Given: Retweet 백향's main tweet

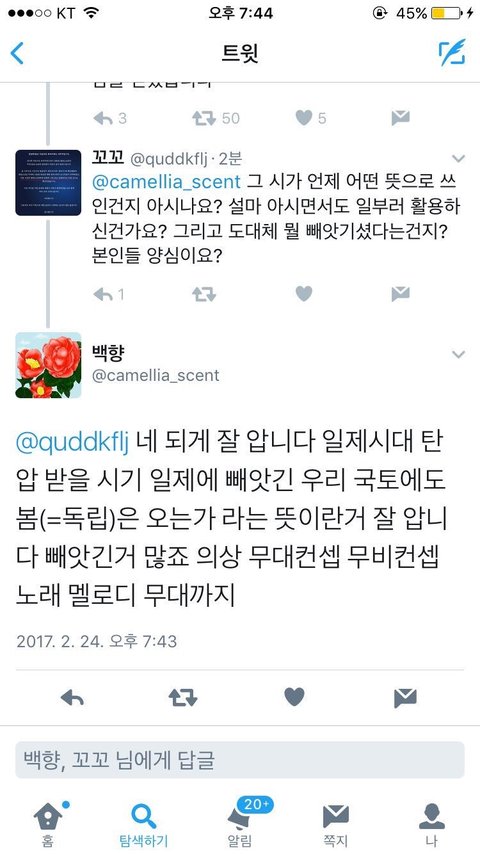Looking at the screenshot, I should (x=183, y=697).
